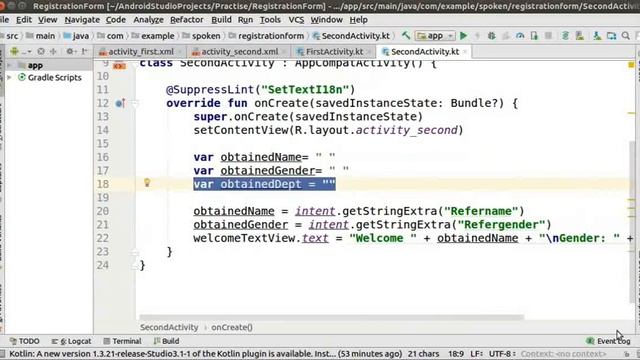Click the editor horizontal scrollbar
Image resolution: width=640 pixels, height=360 pixels.
pos(331,317)
